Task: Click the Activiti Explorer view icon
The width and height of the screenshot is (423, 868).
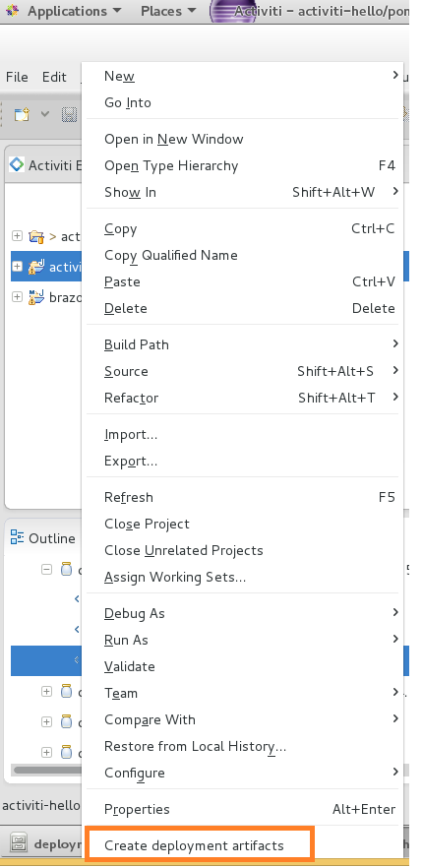Action: coord(17,164)
